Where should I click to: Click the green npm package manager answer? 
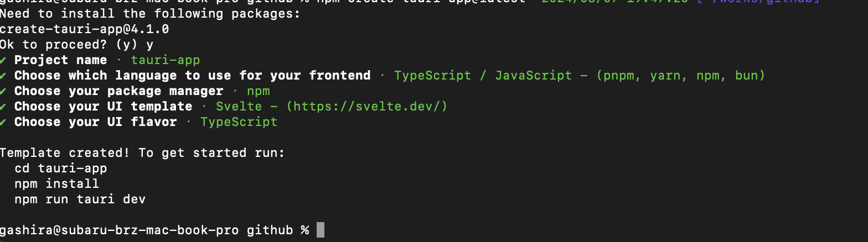coord(259,91)
